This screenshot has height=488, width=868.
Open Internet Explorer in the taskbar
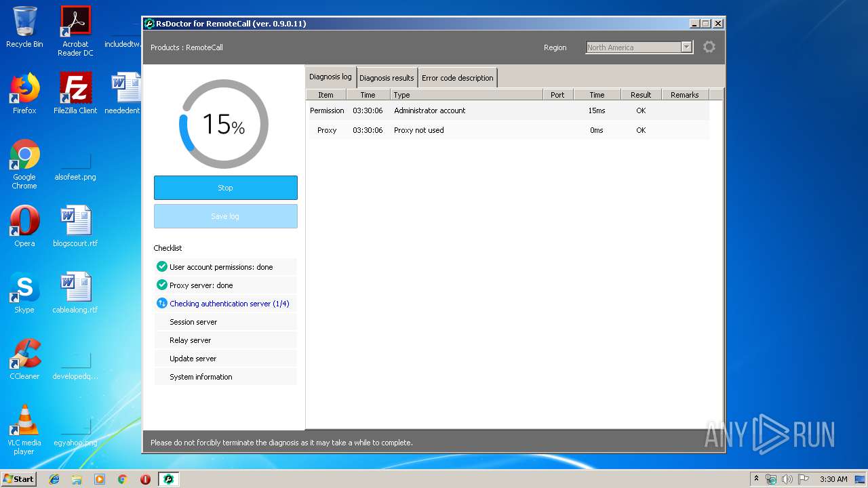pyautogui.click(x=54, y=479)
